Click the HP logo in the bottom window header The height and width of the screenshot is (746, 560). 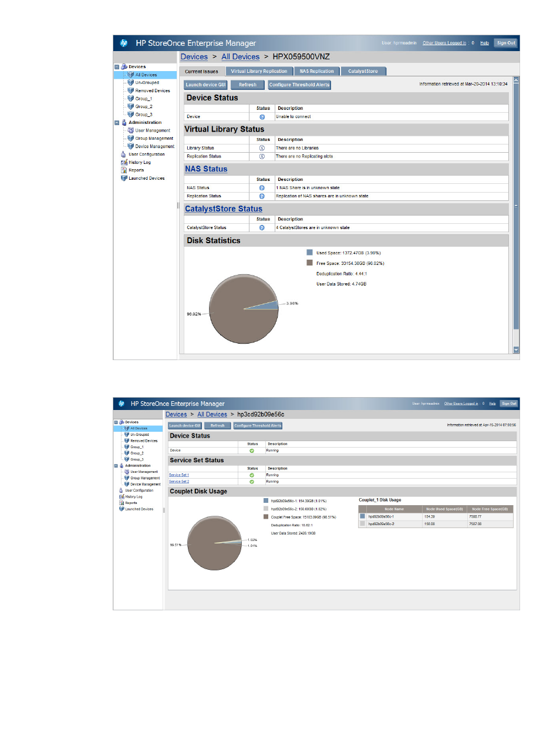(x=122, y=404)
